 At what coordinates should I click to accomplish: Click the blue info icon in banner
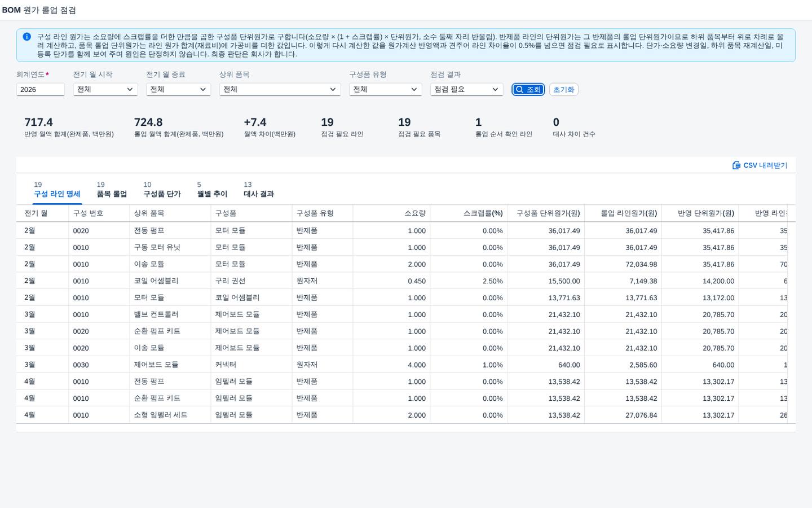[27, 37]
